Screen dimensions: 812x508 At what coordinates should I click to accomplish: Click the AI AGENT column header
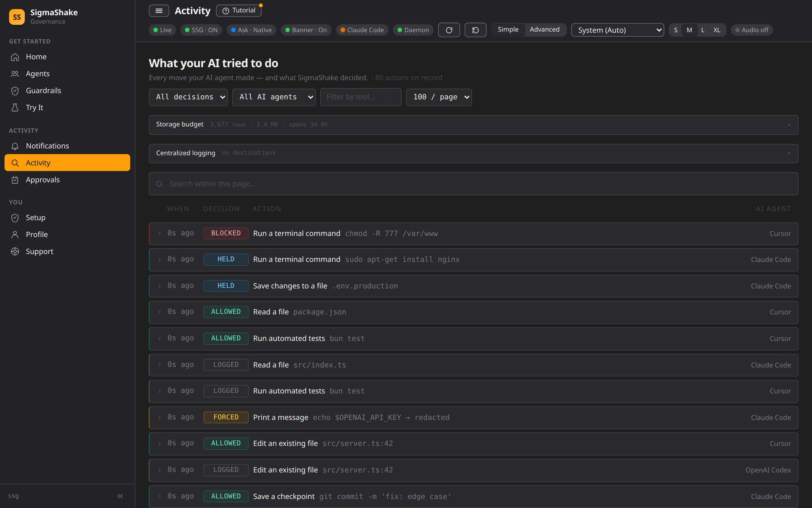pos(773,209)
